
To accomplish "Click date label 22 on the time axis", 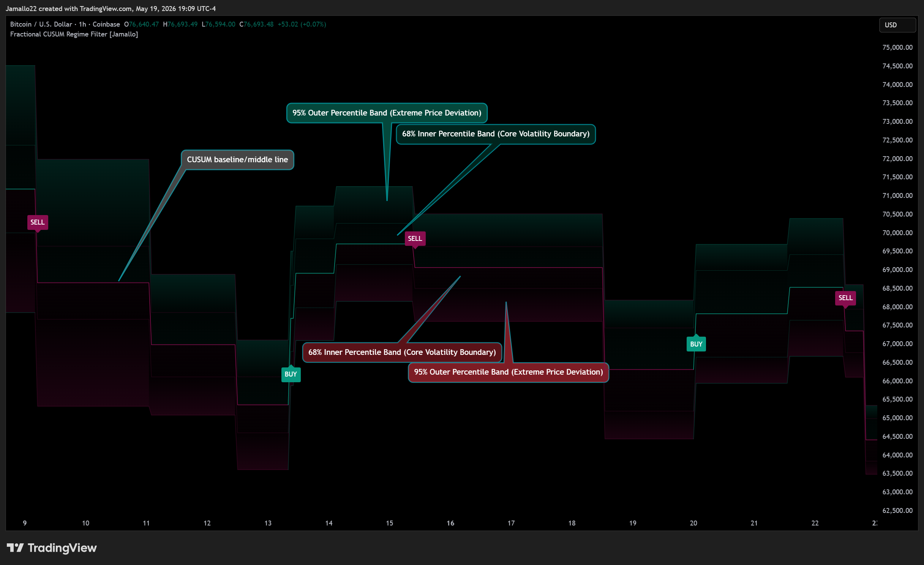I will coord(815,523).
